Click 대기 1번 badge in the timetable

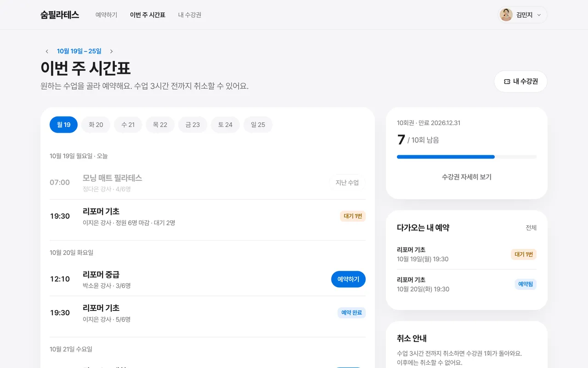[353, 216]
